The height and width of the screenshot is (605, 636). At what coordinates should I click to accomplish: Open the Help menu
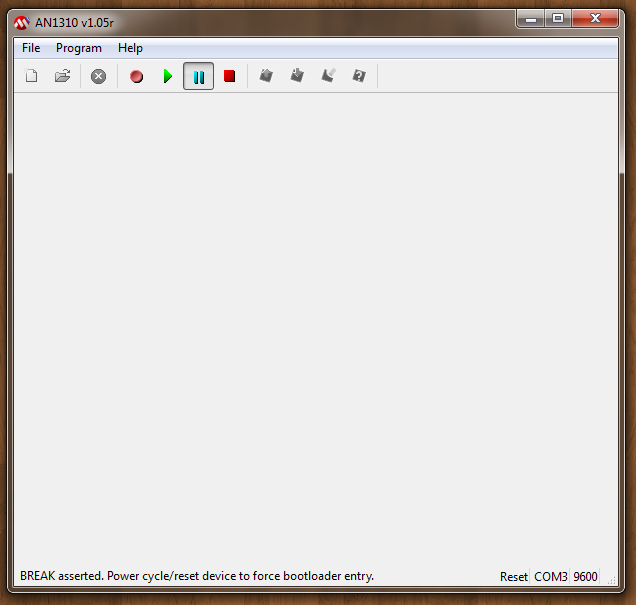click(x=130, y=48)
